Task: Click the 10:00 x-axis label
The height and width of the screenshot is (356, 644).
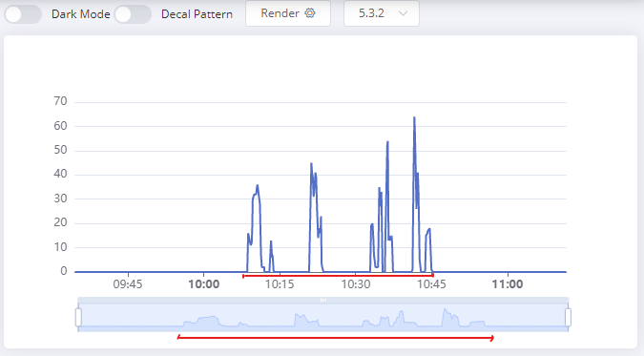Action: tap(204, 284)
